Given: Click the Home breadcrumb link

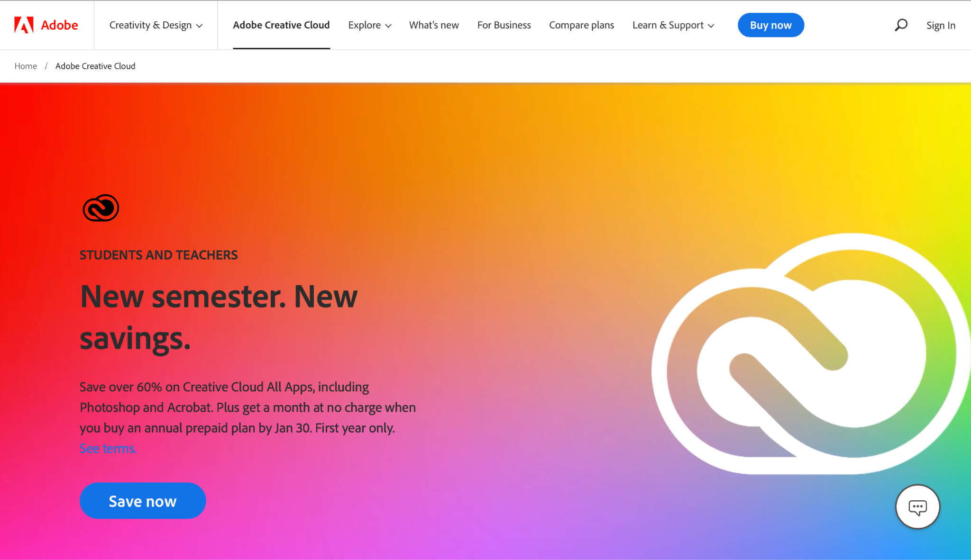Looking at the screenshot, I should (x=26, y=65).
